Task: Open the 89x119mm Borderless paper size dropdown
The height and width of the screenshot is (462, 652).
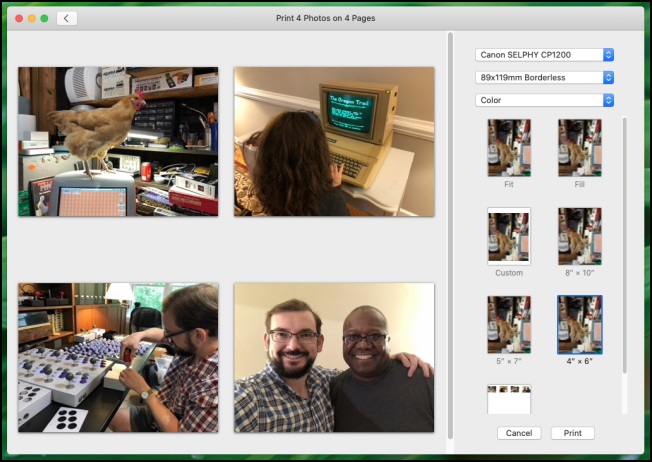Action: tap(544, 77)
